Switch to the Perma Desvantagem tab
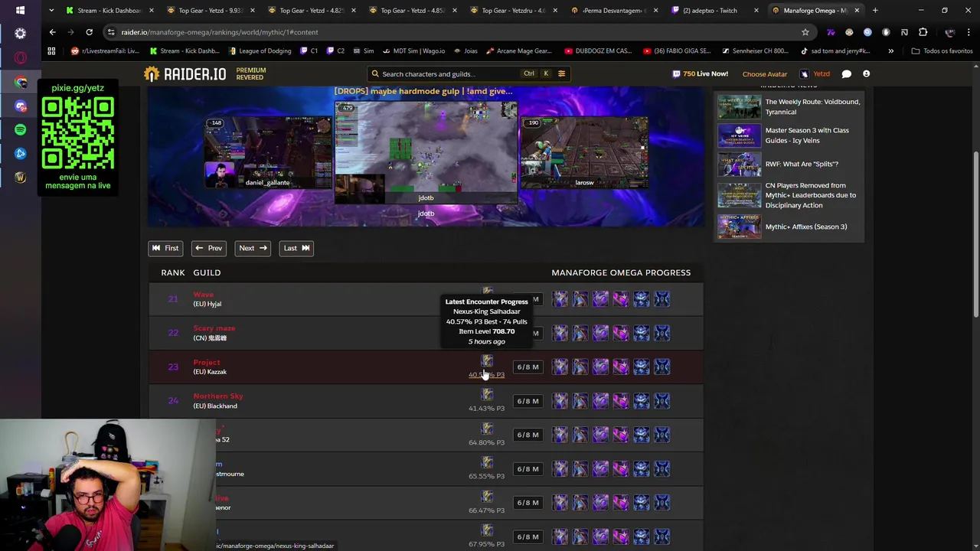 [614, 10]
